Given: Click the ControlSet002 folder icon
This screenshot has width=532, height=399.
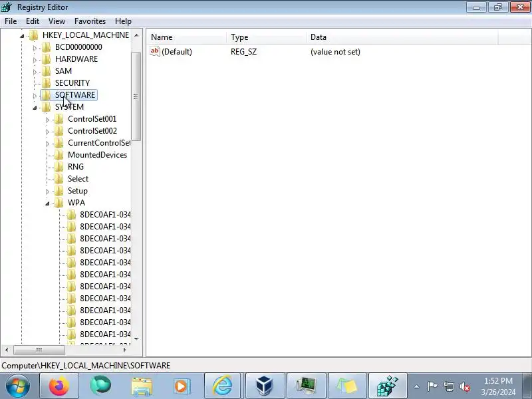Looking at the screenshot, I should pos(59,131).
